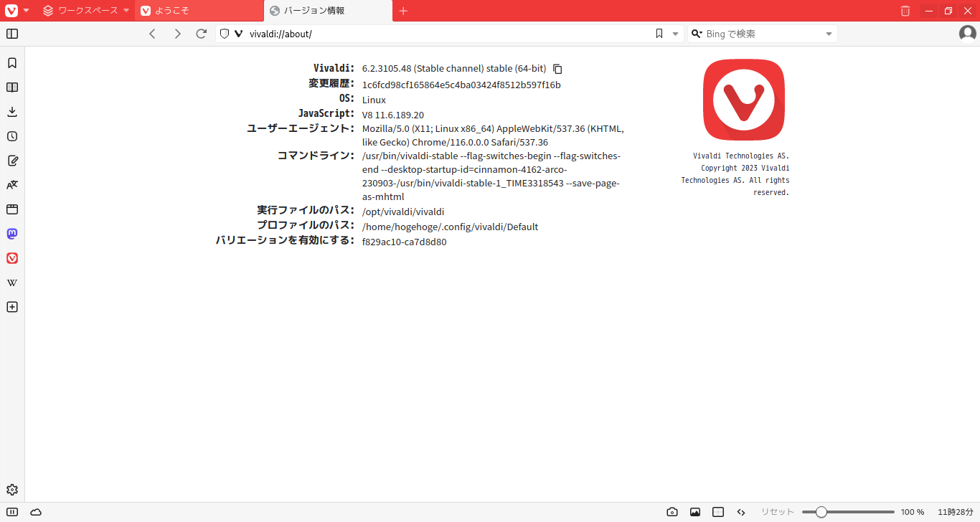Viewport: 980px width, 522px height.
Task: Expand the address bar history dropdown
Action: pos(675,34)
